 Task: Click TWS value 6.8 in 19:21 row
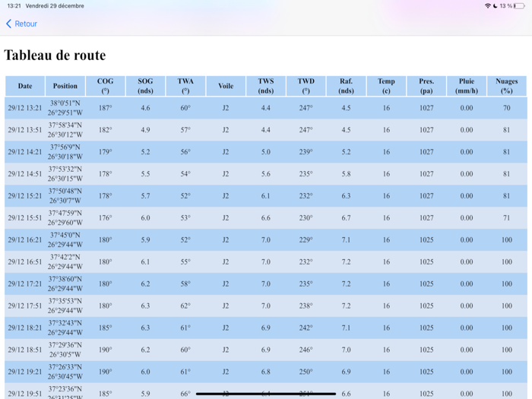tap(266, 372)
